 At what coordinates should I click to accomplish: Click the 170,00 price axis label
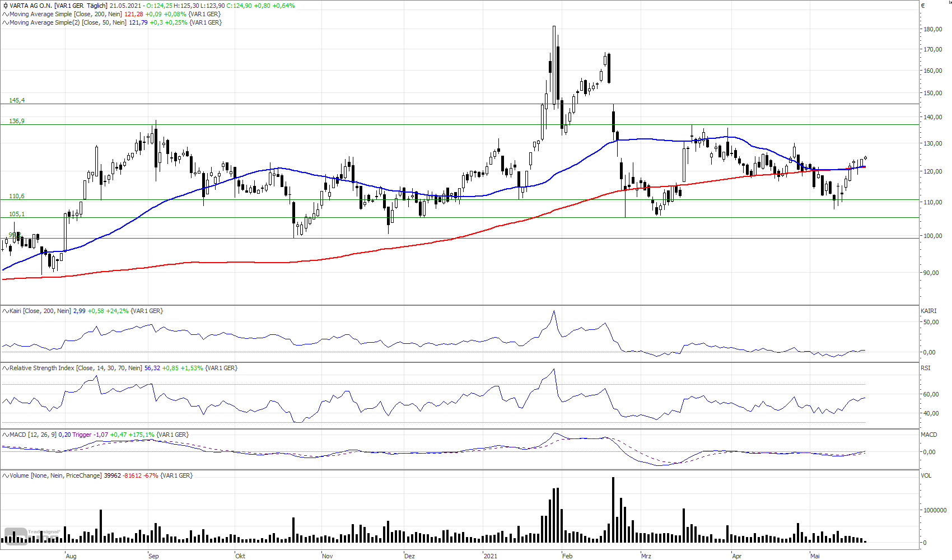coord(933,49)
